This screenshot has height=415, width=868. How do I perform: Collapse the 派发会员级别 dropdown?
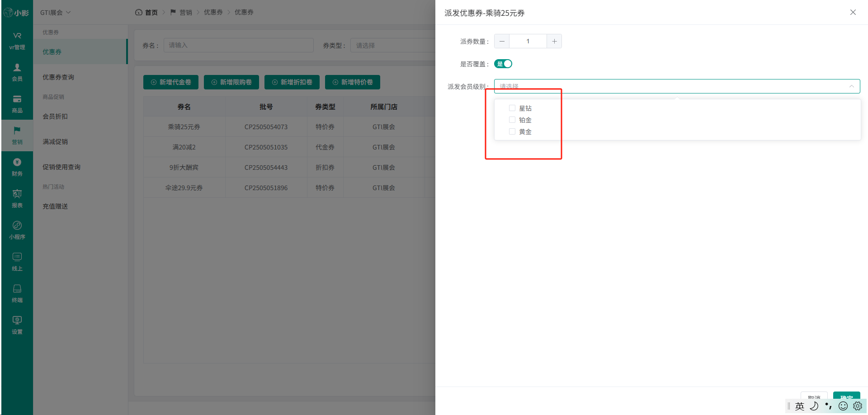(x=677, y=86)
